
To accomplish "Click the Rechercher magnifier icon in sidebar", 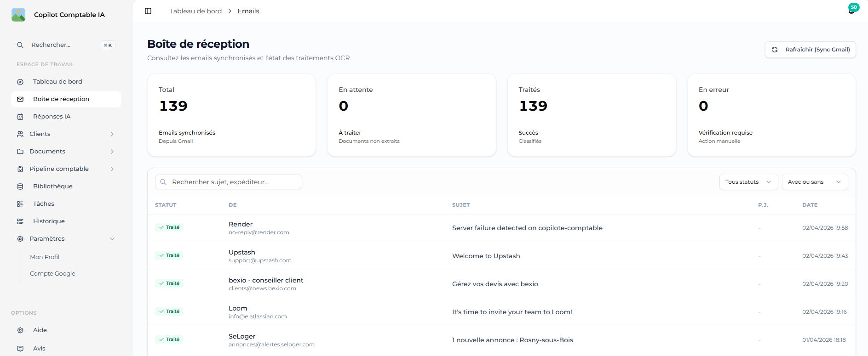I will [x=20, y=45].
